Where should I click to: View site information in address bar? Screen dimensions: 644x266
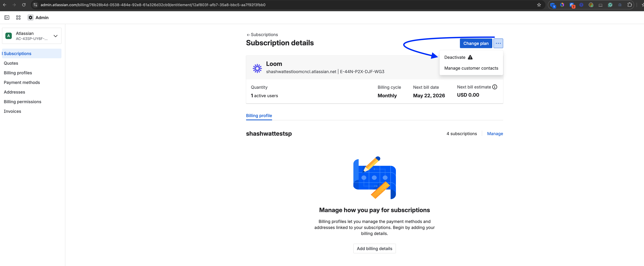(x=35, y=5)
